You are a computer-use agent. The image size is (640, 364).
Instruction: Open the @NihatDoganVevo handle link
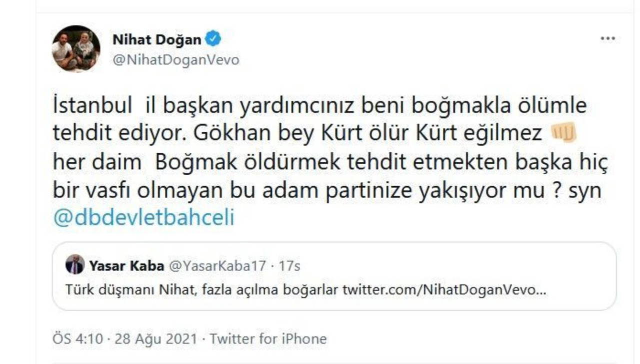tap(175, 60)
